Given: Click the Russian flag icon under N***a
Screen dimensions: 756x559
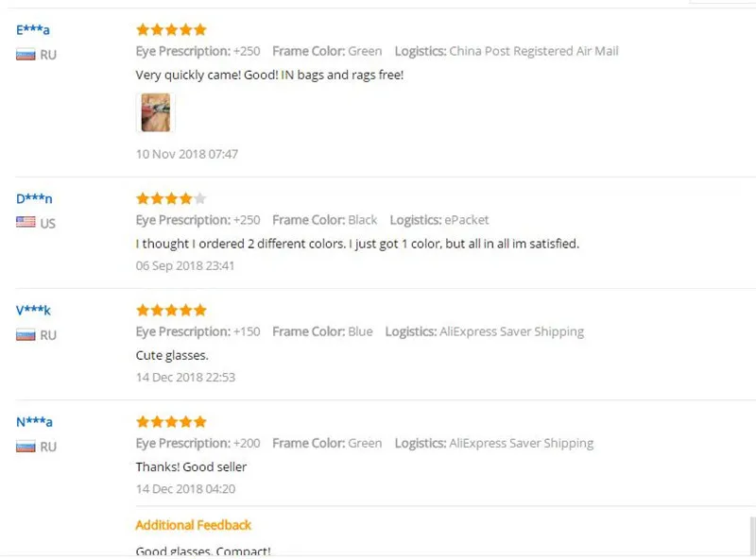Looking at the screenshot, I should [26, 447].
